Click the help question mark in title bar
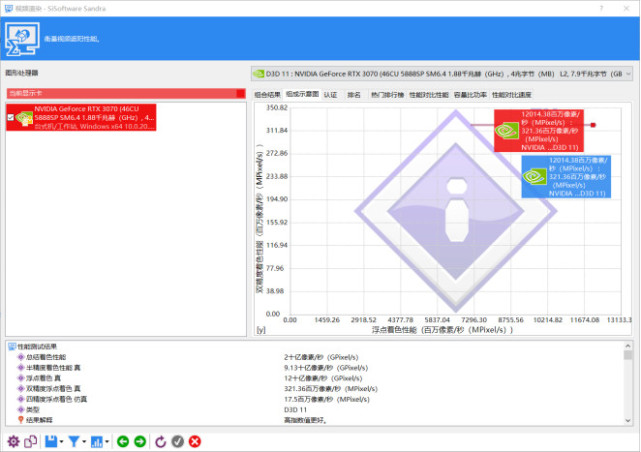 click(601, 8)
